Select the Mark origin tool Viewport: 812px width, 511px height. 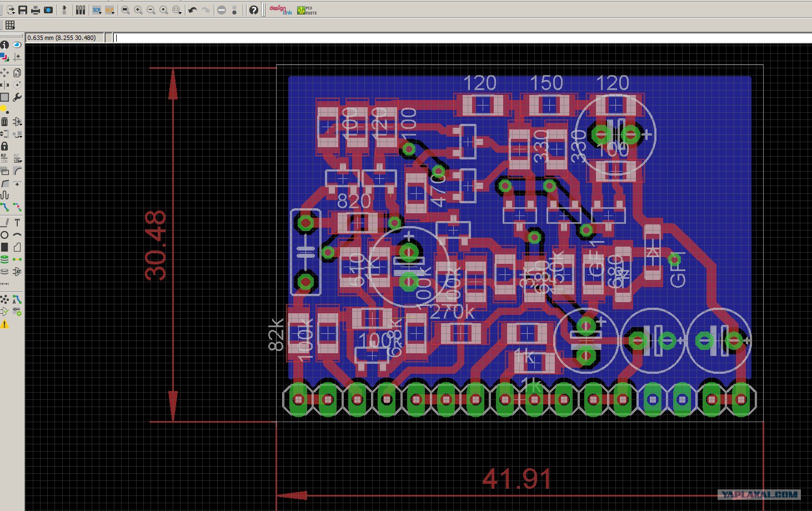click(17, 57)
